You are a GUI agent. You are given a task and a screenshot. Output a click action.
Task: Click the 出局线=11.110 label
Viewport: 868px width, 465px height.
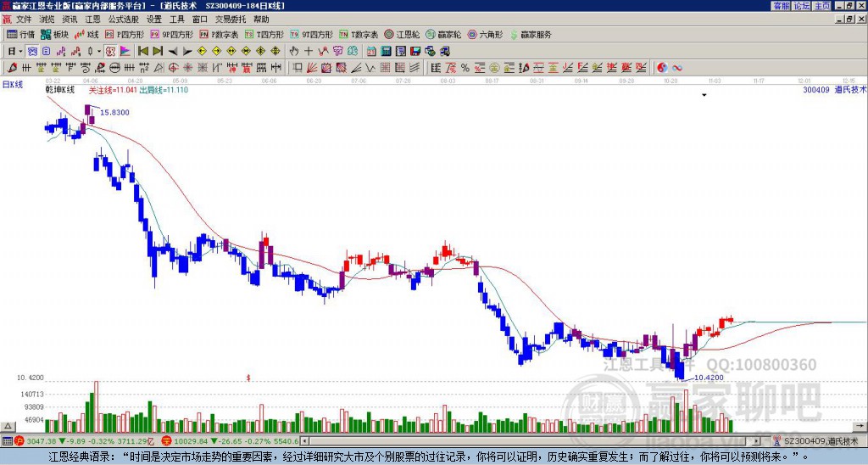(164, 90)
